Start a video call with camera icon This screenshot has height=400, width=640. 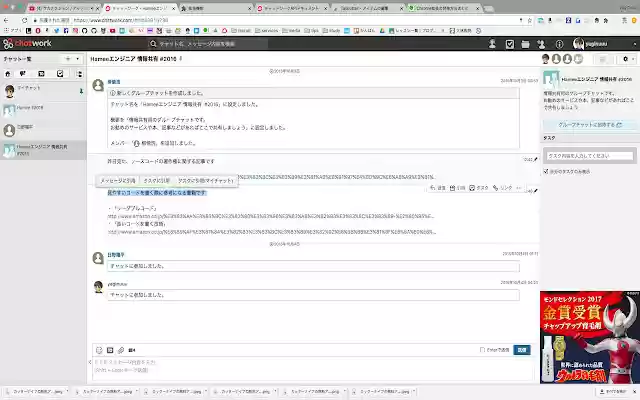[x=132, y=350]
